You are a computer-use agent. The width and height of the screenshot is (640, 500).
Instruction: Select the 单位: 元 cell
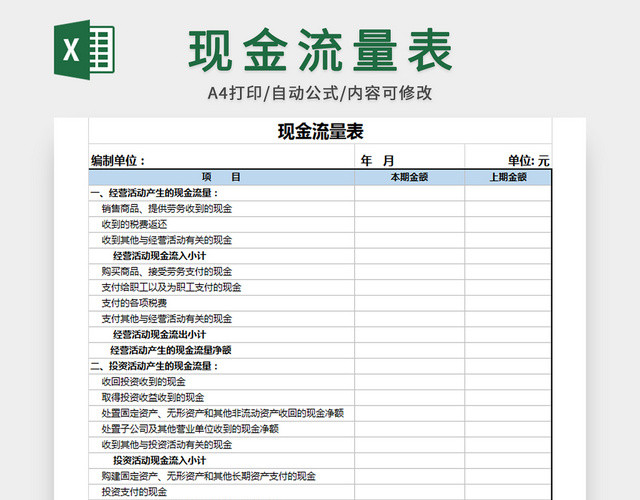point(508,156)
